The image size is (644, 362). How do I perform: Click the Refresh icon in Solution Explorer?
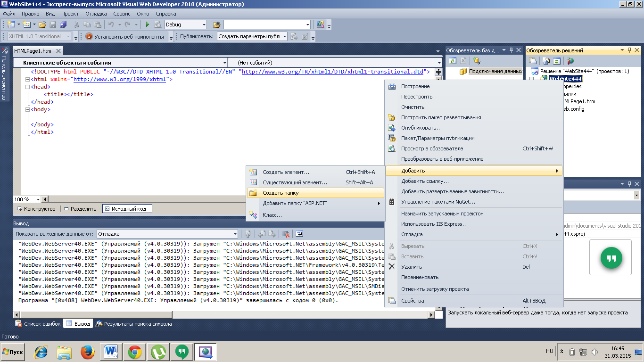pos(557,61)
